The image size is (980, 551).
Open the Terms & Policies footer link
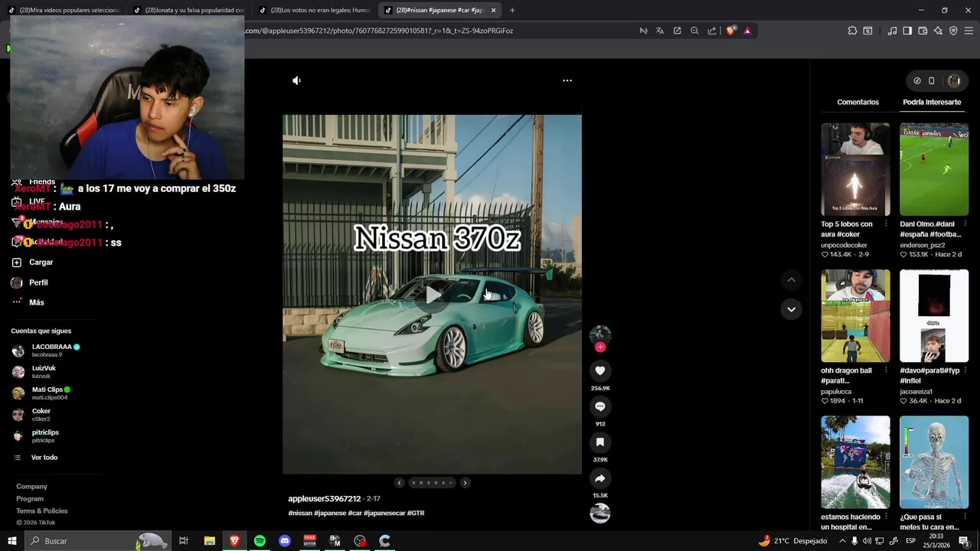coord(42,511)
